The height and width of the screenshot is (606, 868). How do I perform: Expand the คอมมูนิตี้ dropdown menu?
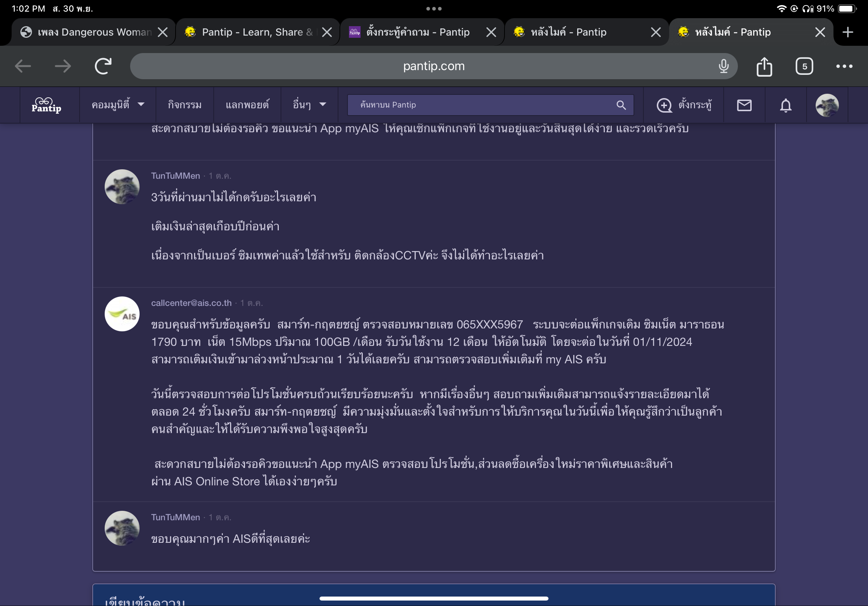click(x=117, y=105)
